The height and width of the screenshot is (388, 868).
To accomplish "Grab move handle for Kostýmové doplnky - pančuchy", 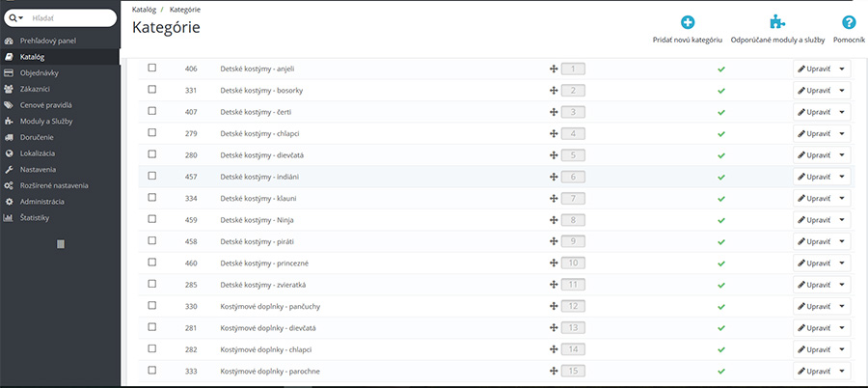I will 553,307.
